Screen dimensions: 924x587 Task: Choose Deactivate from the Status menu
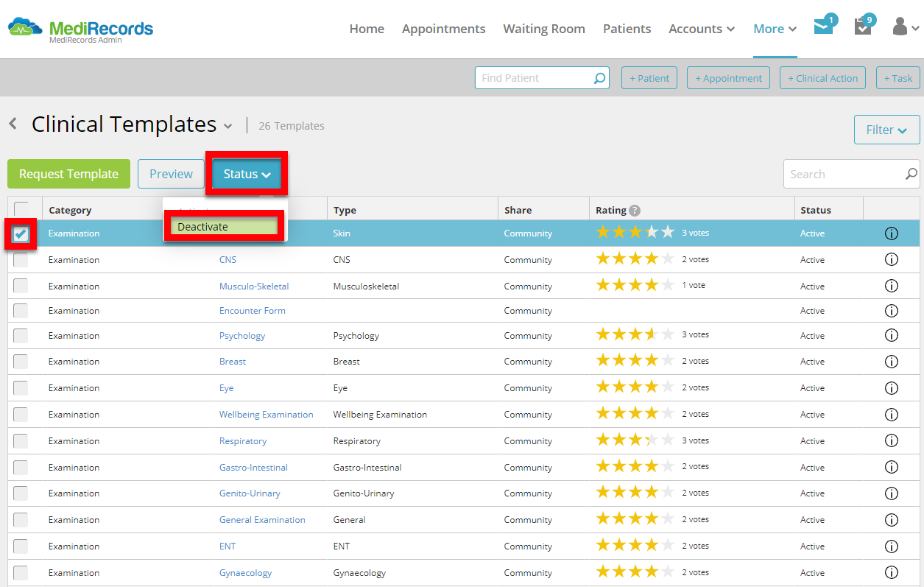[225, 227]
